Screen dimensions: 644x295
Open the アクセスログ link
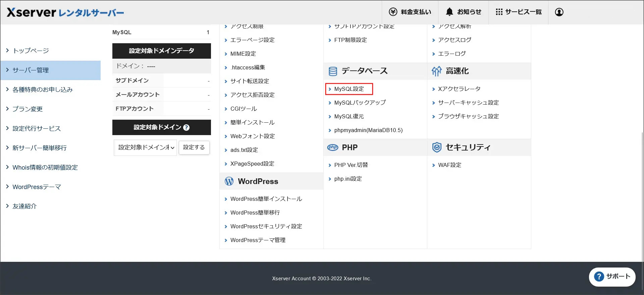click(454, 40)
